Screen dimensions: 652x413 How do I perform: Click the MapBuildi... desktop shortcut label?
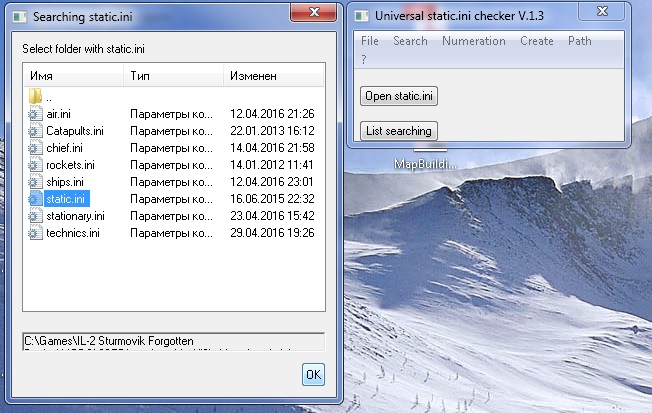(x=425, y=164)
